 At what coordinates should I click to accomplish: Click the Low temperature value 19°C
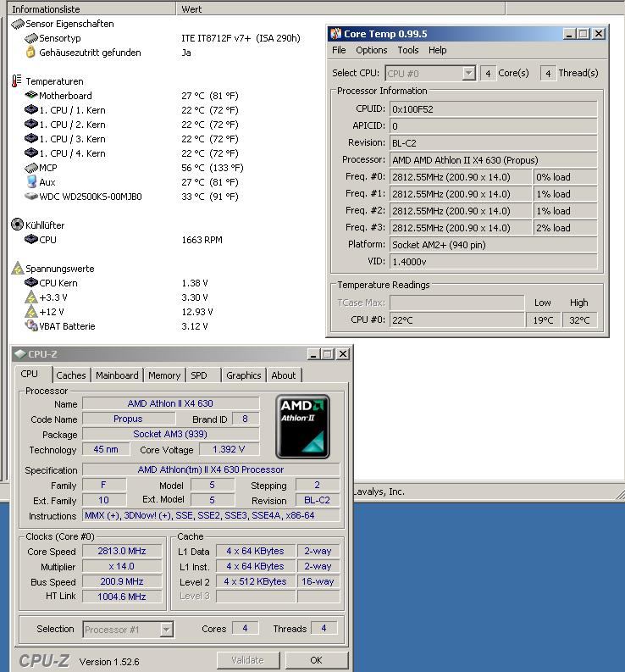coord(543,320)
